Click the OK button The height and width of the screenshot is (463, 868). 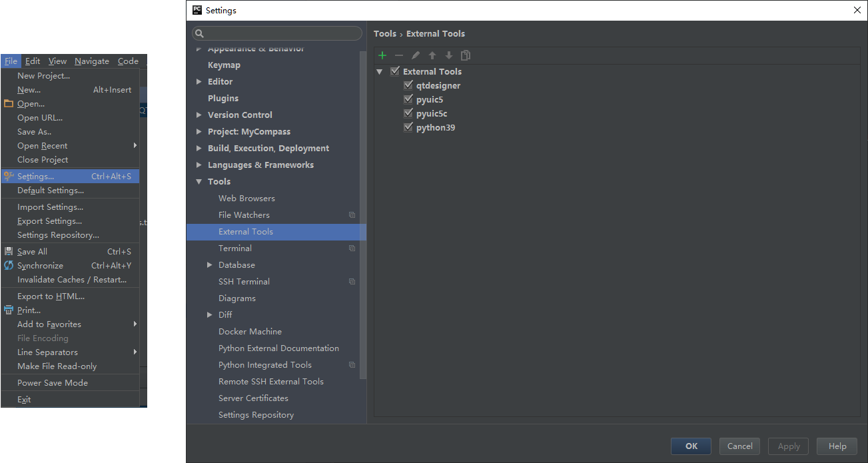click(x=691, y=446)
